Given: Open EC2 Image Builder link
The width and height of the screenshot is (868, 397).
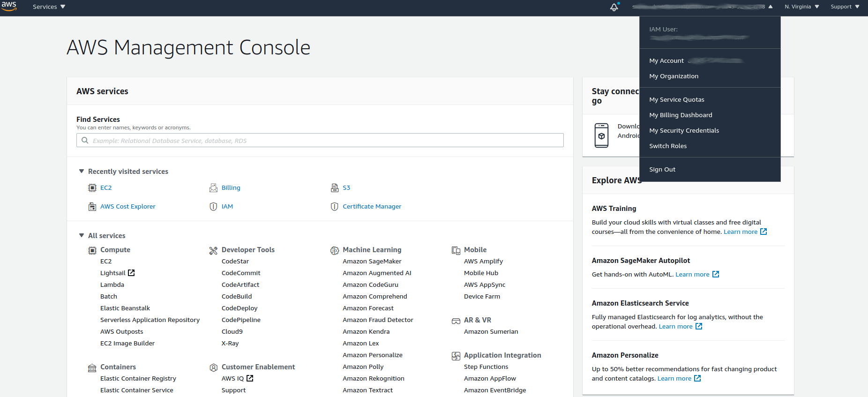Looking at the screenshot, I should (127, 343).
